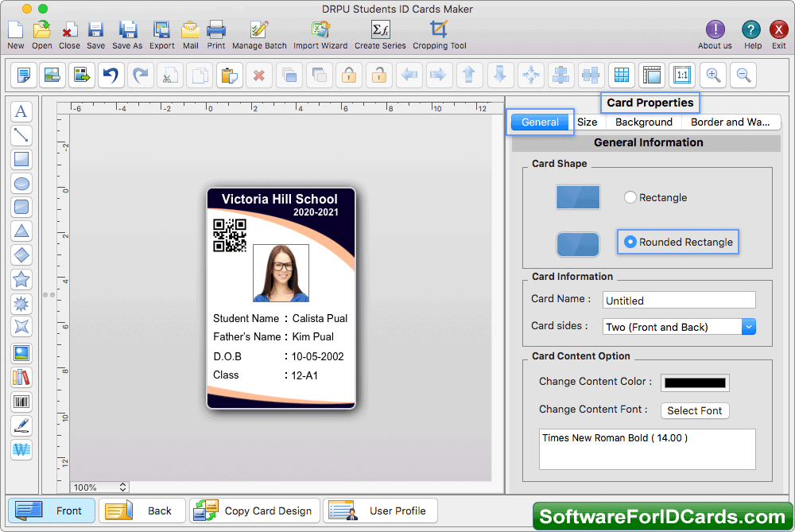Select the Signature pen tool
The width and height of the screenshot is (795, 532).
[x=21, y=426]
